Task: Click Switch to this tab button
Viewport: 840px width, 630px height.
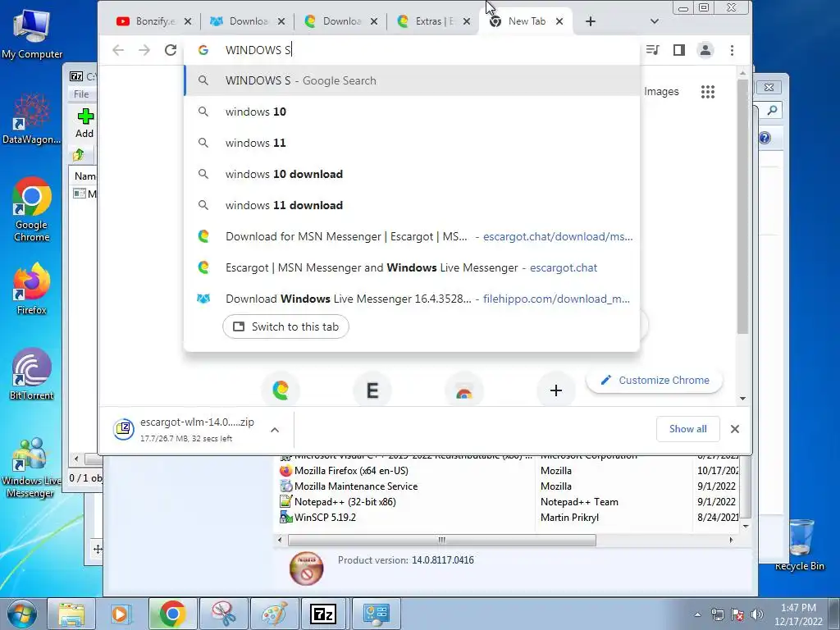Action: tap(285, 326)
